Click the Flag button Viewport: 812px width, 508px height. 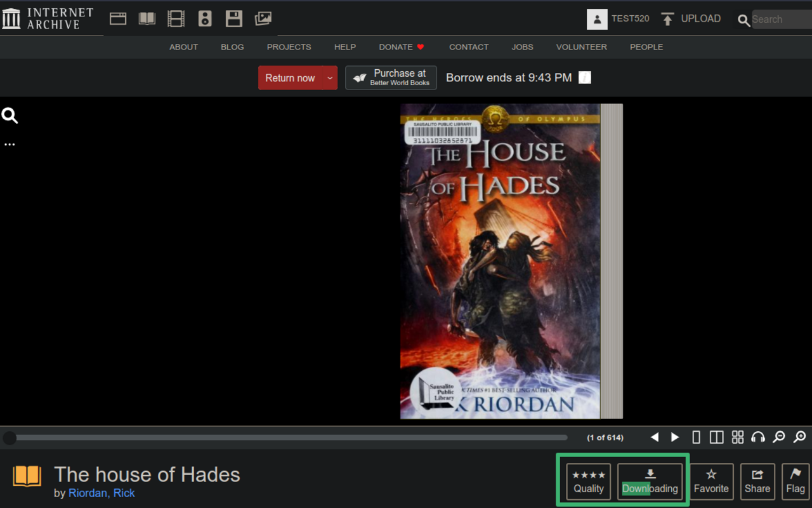click(796, 481)
